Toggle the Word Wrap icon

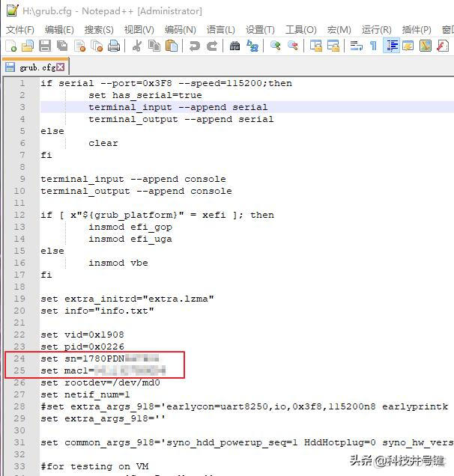356,46
